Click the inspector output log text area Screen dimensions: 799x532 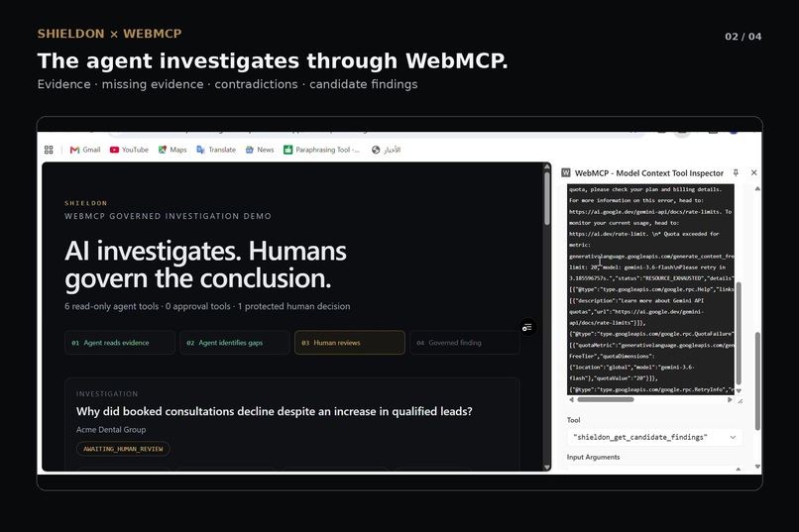click(650, 289)
